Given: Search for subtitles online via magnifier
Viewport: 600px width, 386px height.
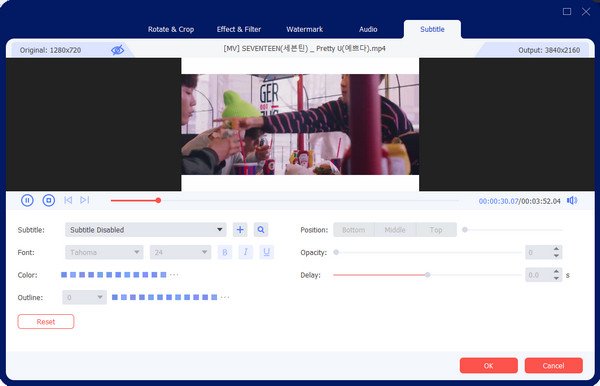Looking at the screenshot, I should tap(261, 230).
